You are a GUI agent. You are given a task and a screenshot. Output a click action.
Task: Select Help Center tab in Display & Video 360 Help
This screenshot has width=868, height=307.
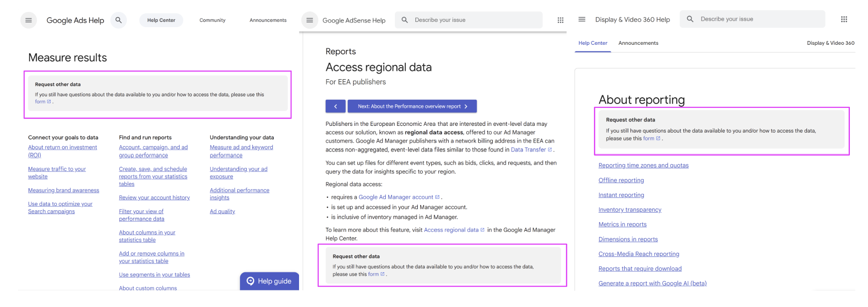click(x=593, y=43)
